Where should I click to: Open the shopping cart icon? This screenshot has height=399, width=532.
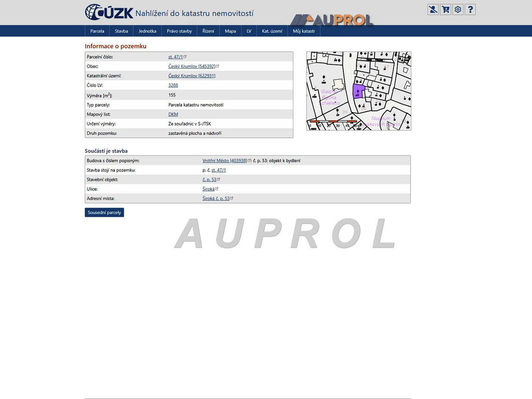[x=445, y=9]
